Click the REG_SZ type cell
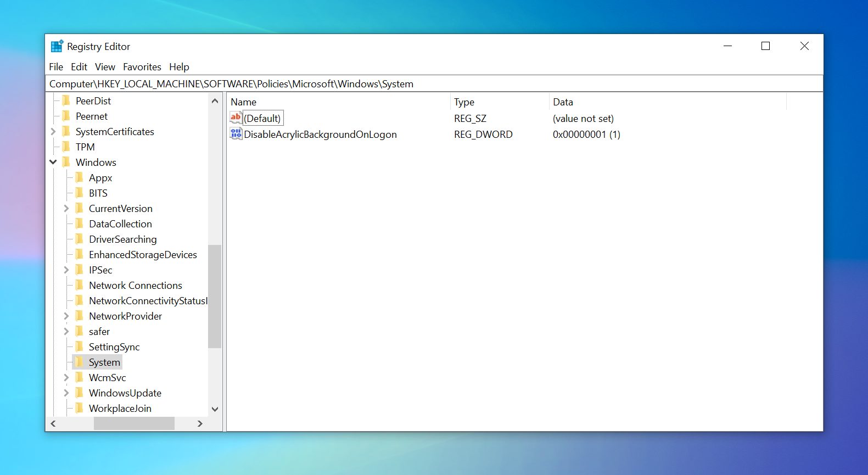Image resolution: width=868 pixels, height=475 pixels. pos(470,118)
